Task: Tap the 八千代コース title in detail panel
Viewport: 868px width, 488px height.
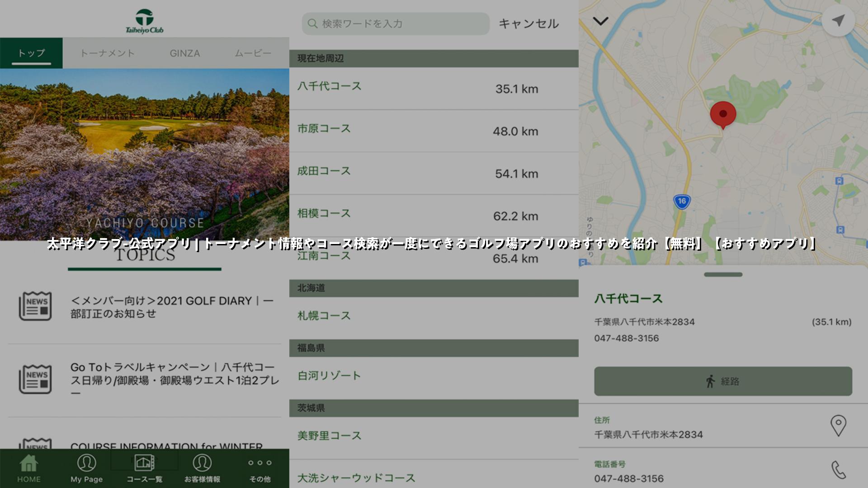Action: [628, 299]
